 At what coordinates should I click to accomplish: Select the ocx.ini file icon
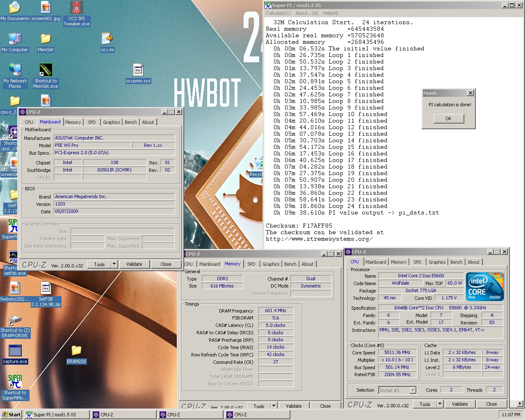tap(107, 42)
